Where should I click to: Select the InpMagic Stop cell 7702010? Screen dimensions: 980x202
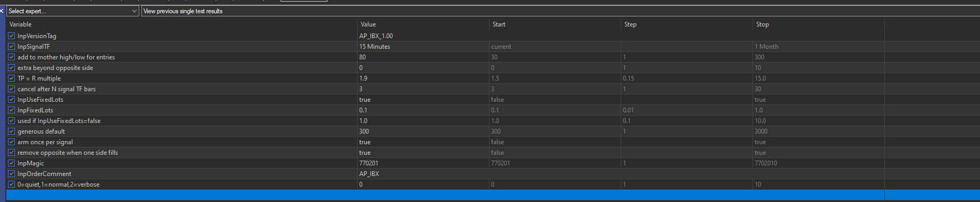click(819, 163)
